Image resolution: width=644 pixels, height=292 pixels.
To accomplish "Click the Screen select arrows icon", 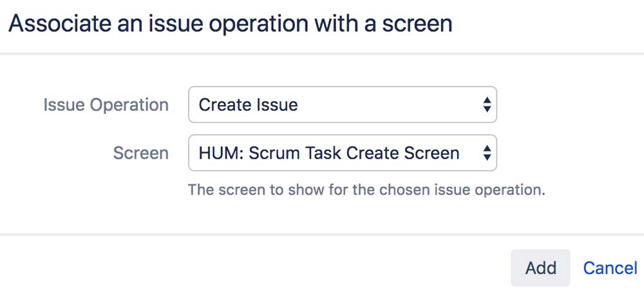I will click(x=487, y=153).
